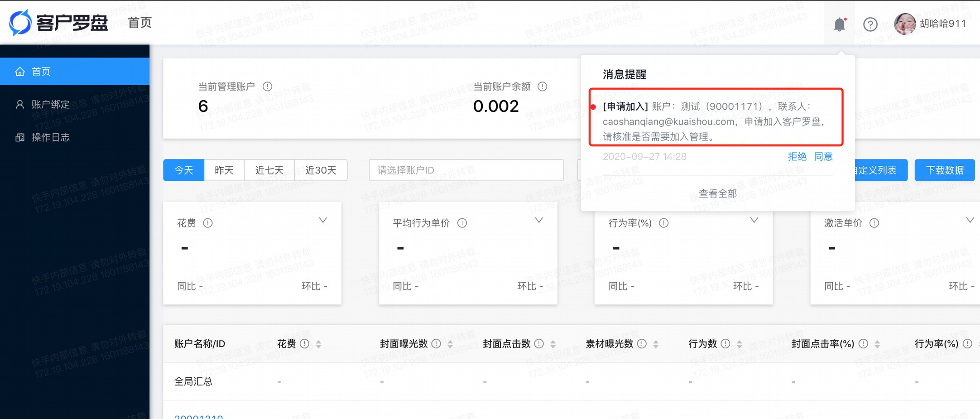This screenshot has width=980, height=419.
Task: Approve the join request with 同意
Action: tap(823, 156)
